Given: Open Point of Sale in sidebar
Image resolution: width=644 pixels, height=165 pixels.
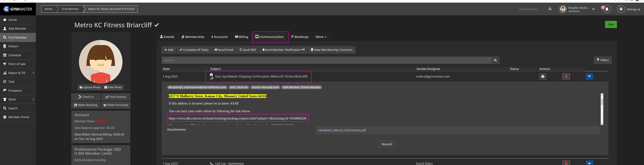Looking at the screenshot, I should [x=17, y=64].
